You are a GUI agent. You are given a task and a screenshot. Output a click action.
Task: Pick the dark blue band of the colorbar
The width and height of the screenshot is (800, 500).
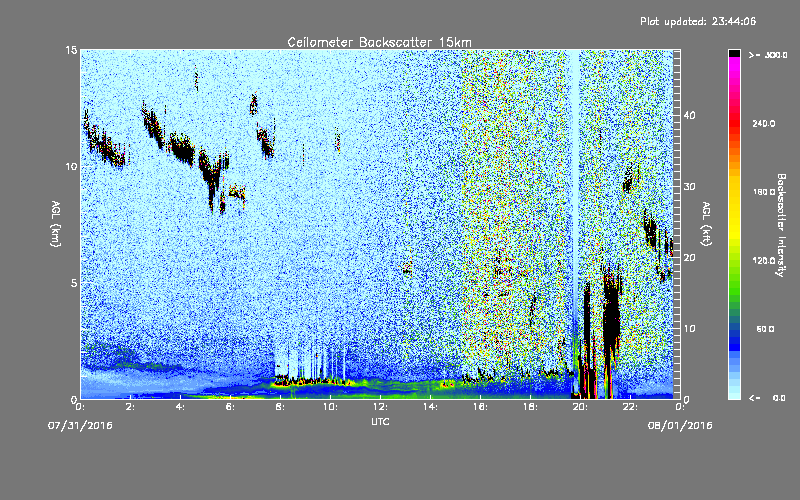(x=734, y=339)
